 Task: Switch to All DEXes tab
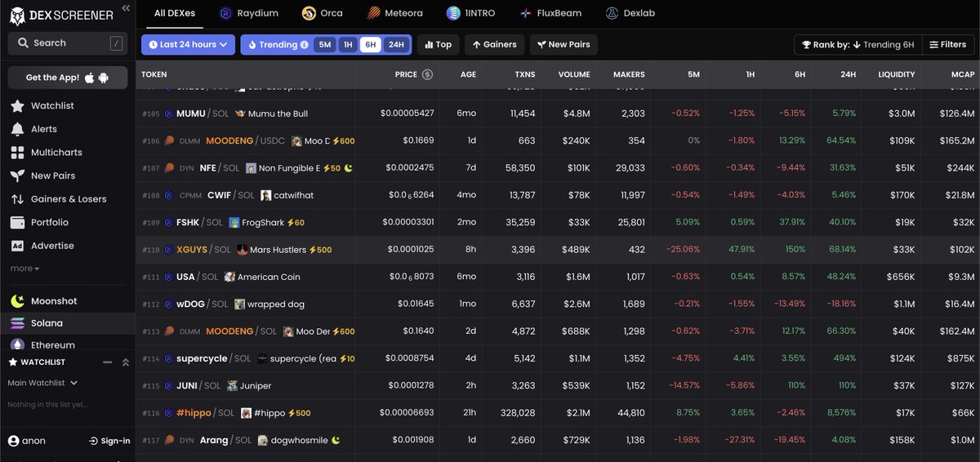[x=175, y=14]
